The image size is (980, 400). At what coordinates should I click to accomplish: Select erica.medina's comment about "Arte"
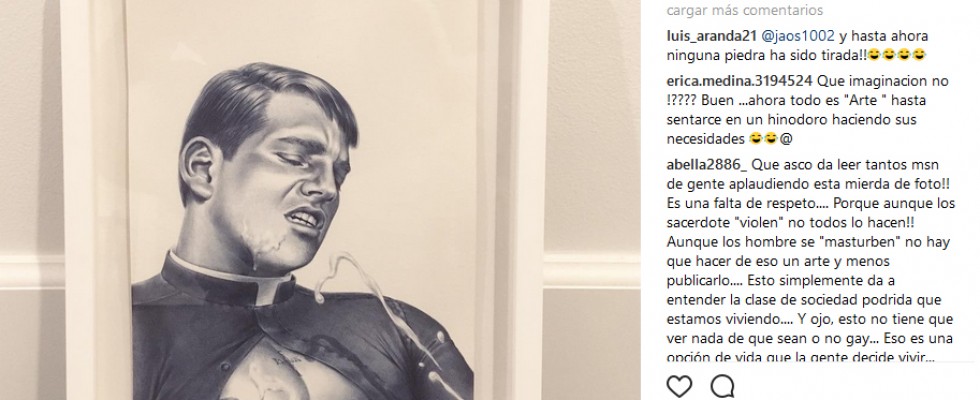click(799, 110)
